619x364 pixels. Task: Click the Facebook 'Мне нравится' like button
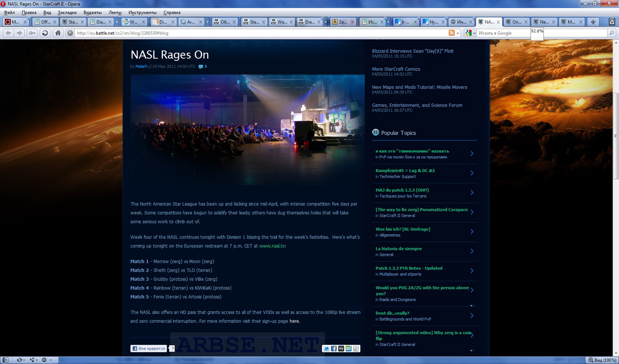pyautogui.click(x=149, y=349)
